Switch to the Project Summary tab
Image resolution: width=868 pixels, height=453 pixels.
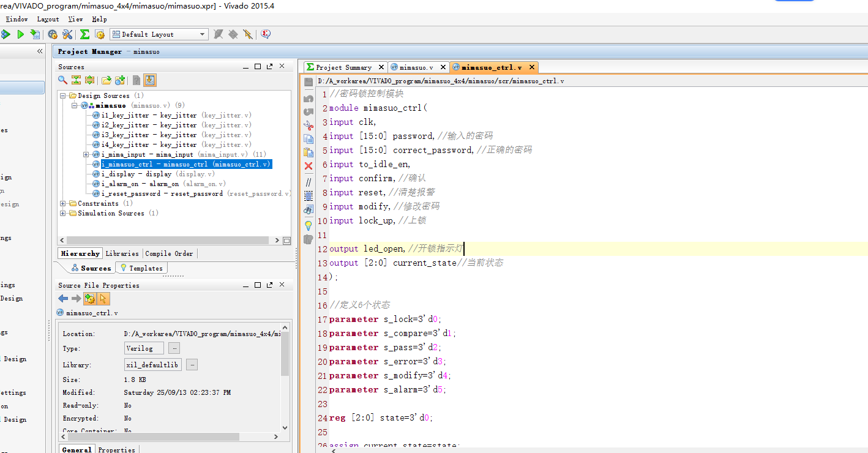pos(343,67)
